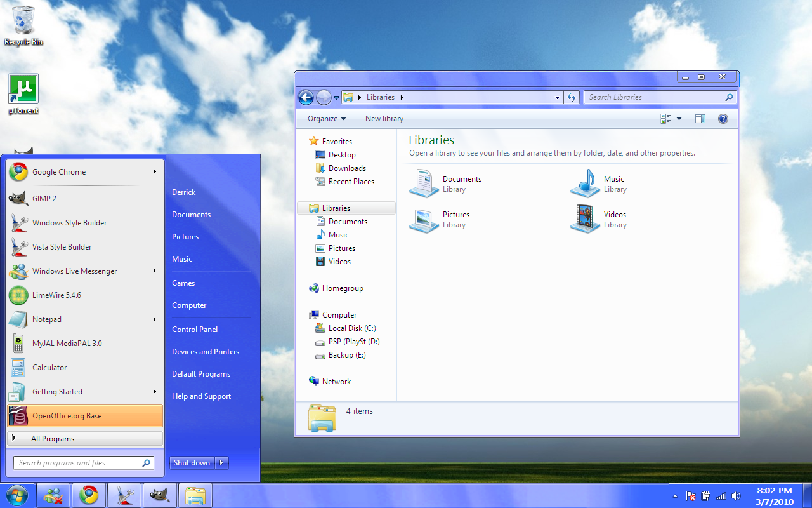Open the Organize dropdown
This screenshot has height=508, width=812.
[x=326, y=119]
